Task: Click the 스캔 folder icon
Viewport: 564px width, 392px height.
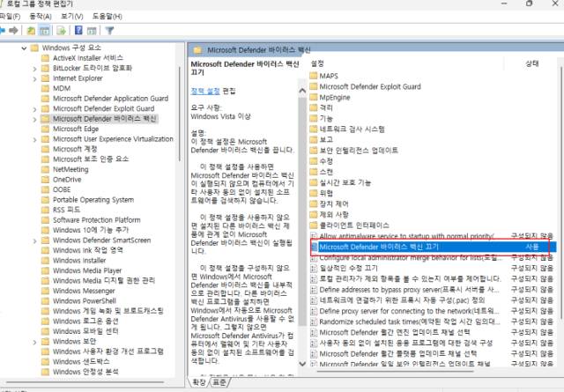Action: tap(314, 172)
